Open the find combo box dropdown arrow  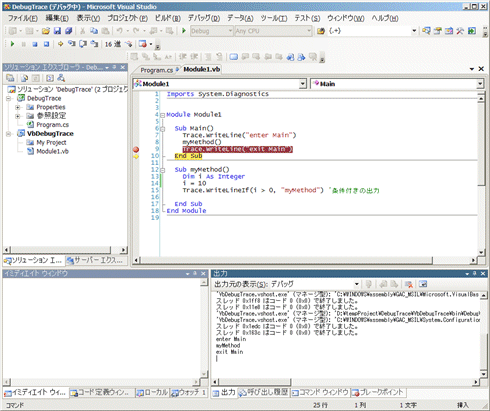pos(414,31)
